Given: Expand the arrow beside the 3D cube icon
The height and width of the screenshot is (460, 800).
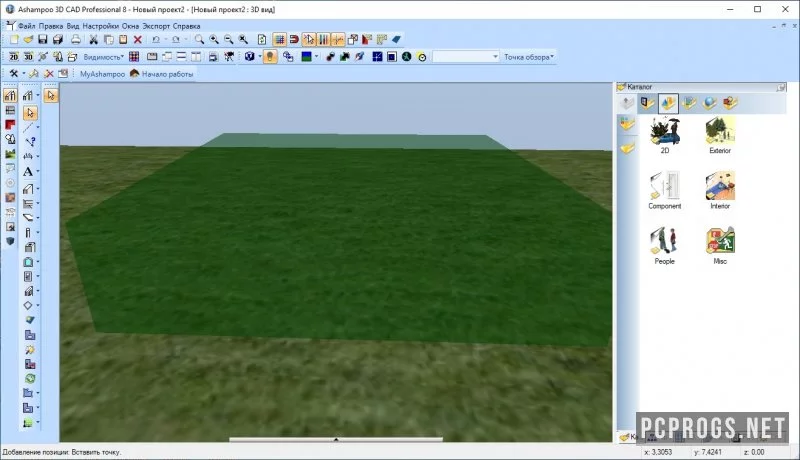Looking at the screenshot, I should (259, 57).
